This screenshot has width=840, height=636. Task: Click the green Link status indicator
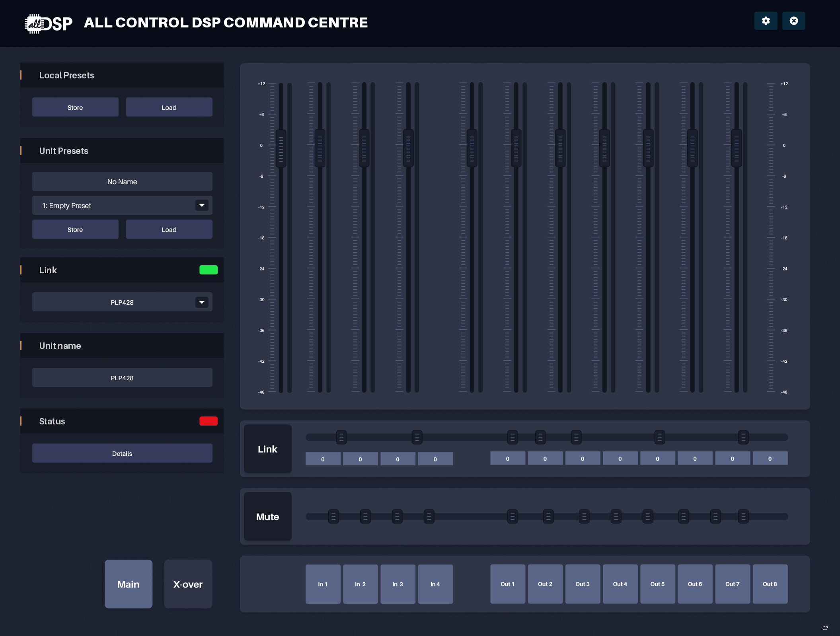pos(208,270)
